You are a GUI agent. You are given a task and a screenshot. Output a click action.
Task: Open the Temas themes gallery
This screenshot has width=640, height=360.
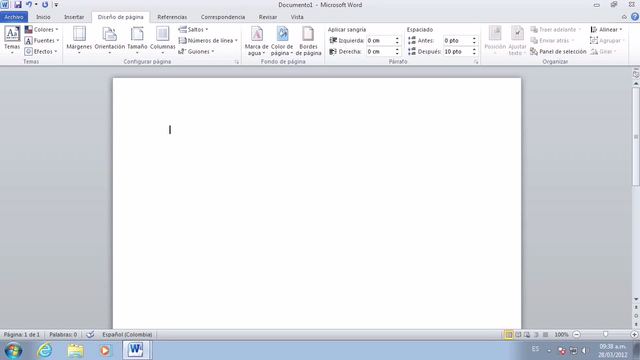coord(12,40)
